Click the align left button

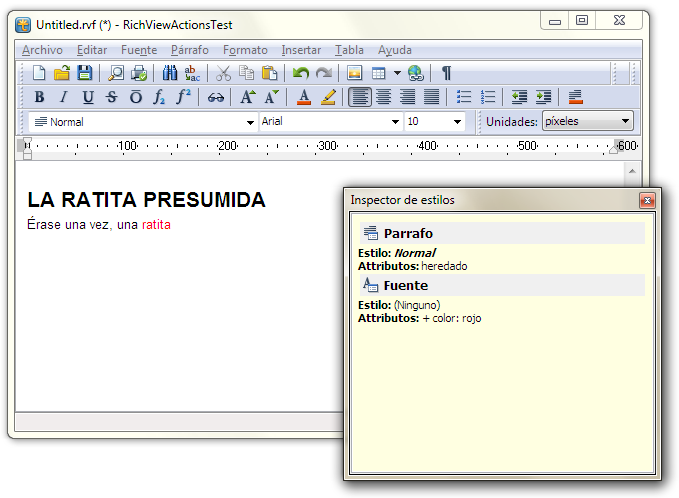359,97
